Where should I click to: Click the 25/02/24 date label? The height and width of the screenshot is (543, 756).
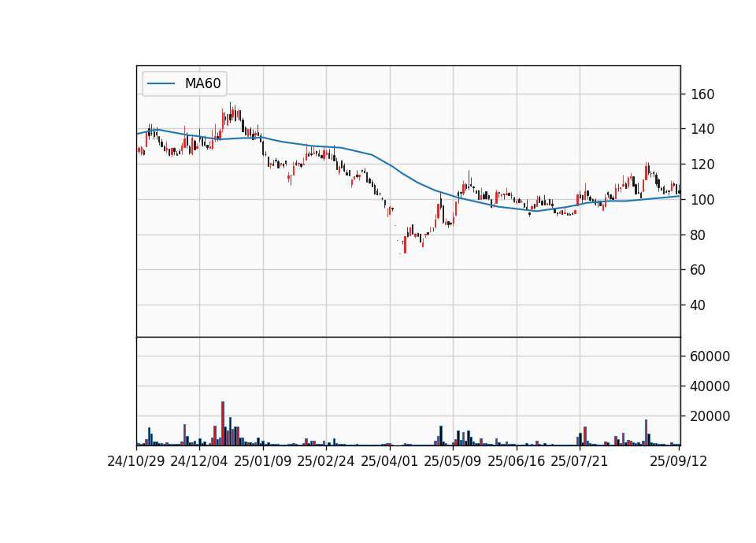tap(326, 461)
